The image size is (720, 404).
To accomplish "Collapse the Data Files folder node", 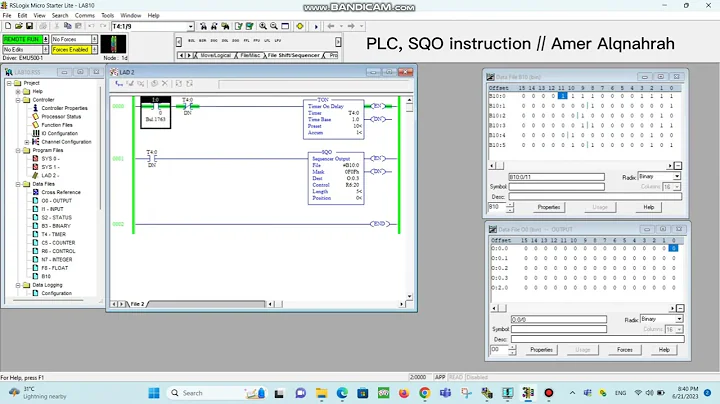I will pos(18,184).
